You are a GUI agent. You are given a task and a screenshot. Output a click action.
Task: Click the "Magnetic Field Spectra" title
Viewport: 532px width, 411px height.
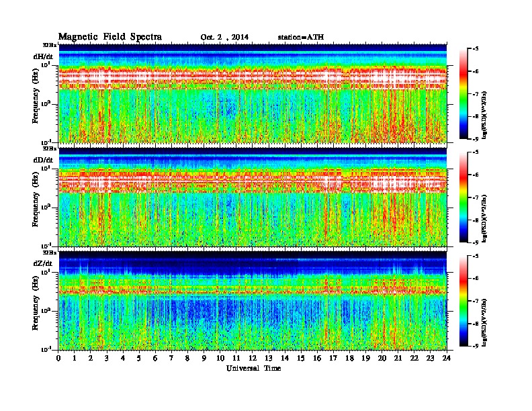pos(110,37)
